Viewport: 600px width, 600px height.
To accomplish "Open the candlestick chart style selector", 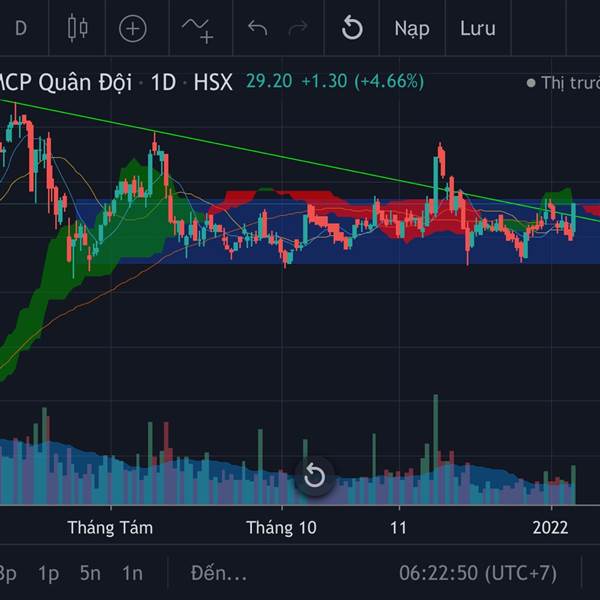I will click(78, 28).
